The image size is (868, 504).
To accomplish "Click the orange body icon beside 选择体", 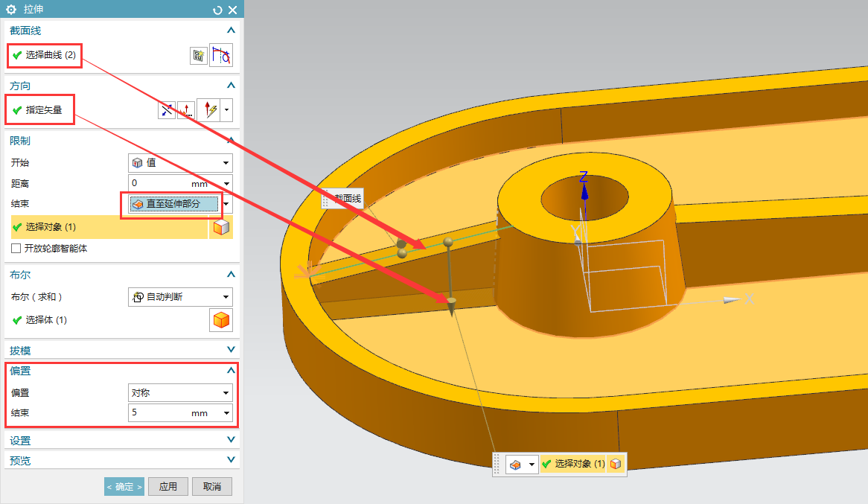I will point(221,320).
